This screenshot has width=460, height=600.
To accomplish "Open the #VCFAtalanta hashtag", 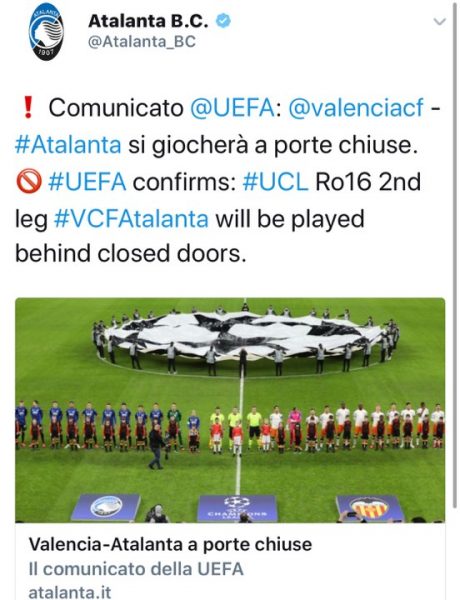I will (x=131, y=218).
